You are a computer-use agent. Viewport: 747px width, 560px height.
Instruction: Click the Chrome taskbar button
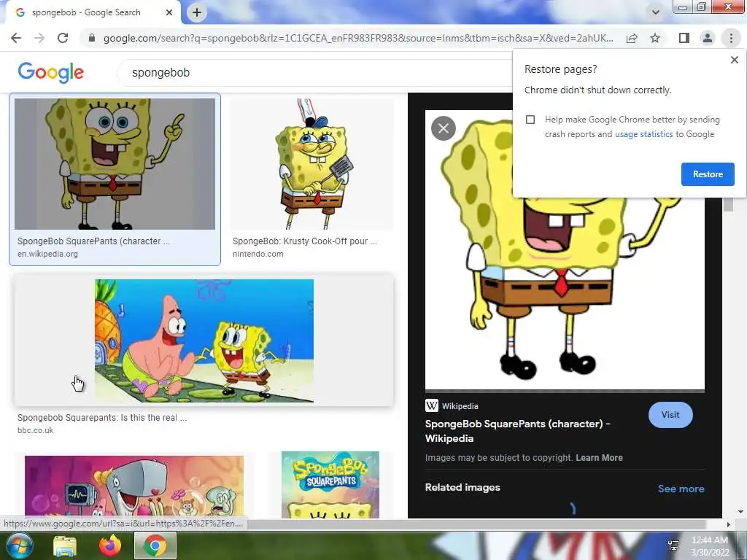point(155,545)
